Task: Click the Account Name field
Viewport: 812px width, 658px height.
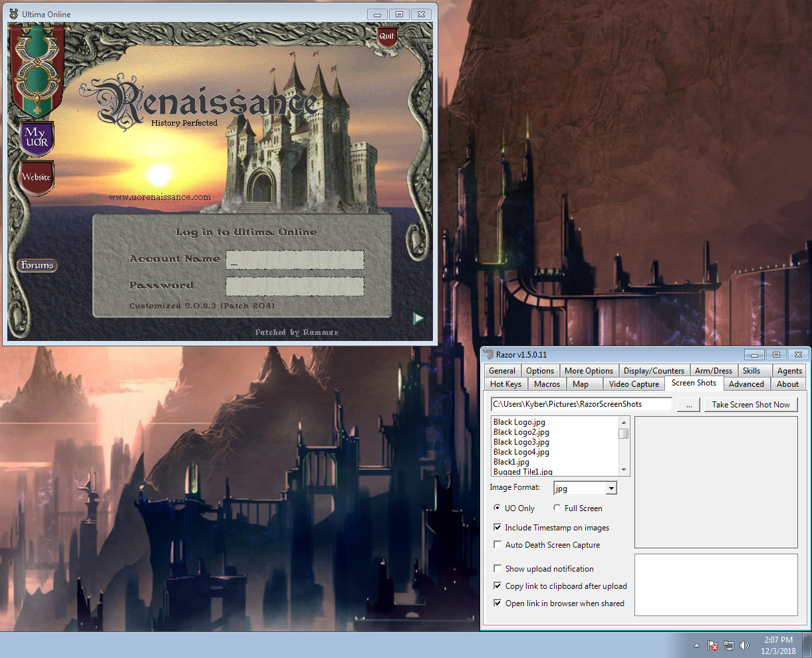Action: pyautogui.click(x=295, y=260)
